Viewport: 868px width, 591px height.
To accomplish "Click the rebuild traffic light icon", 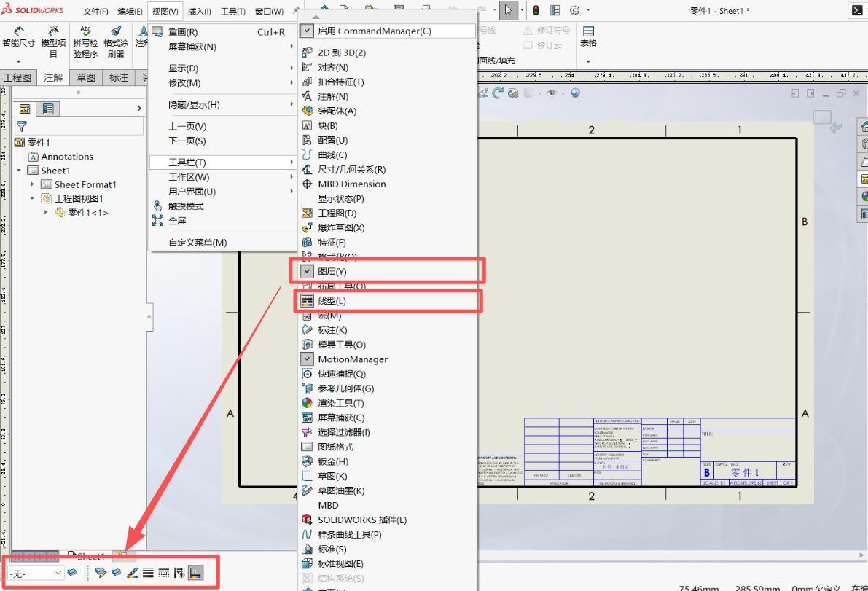I will (x=536, y=10).
